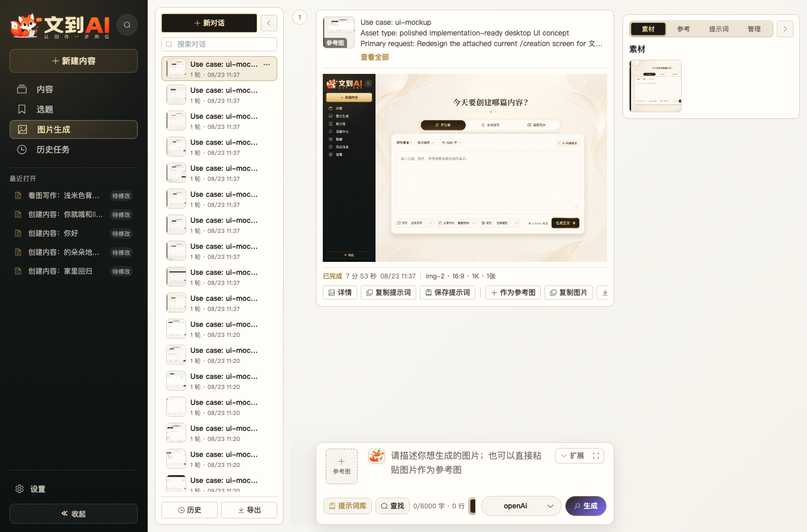Open the more options dots on the selected conversation
807x532 pixels.
click(267, 64)
